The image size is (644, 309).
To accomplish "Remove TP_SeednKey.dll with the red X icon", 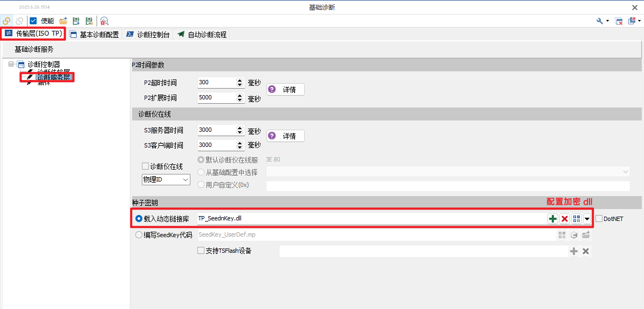I will point(565,219).
